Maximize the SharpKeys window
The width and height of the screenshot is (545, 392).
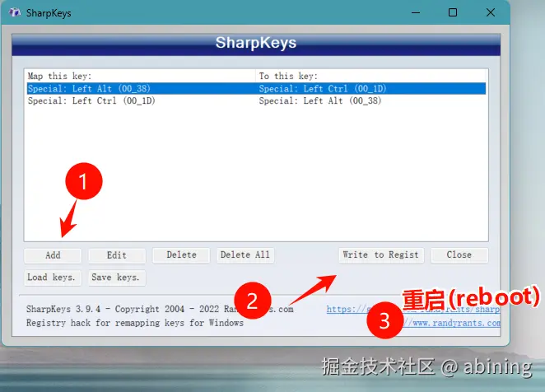[x=453, y=13]
